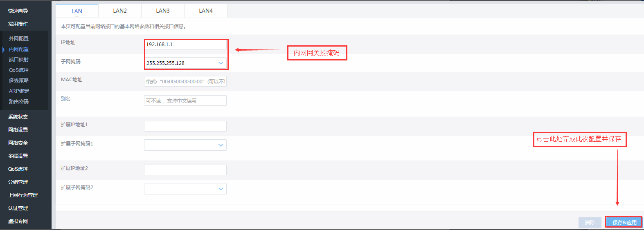Click the 扩展IP地址1 input box
The width and height of the screenshot is (644, 230).
click(185, 126)
